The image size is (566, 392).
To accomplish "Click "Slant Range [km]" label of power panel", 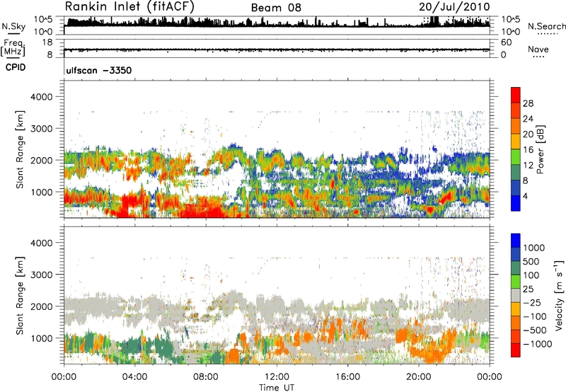I will pos(20,149).
